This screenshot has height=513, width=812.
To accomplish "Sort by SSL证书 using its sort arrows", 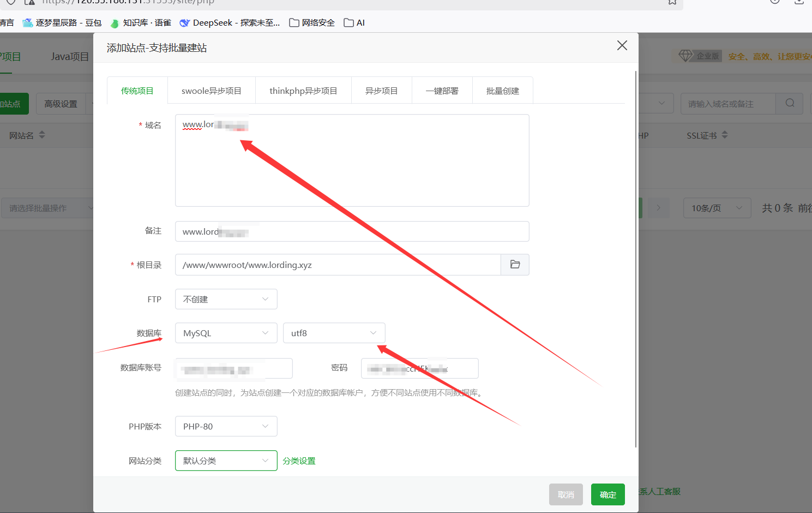I will point(725,135).
